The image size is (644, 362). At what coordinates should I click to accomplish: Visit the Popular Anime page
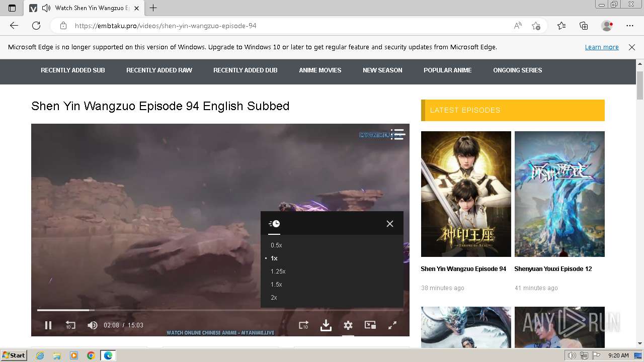pyautogui.click(x=448, y=70)
